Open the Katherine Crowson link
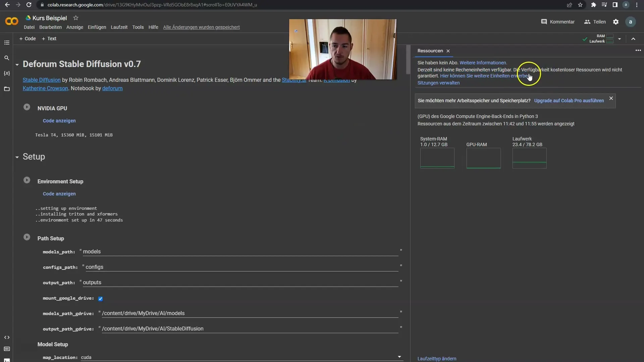The image size is (644, 362). click(x=45, y=88)
